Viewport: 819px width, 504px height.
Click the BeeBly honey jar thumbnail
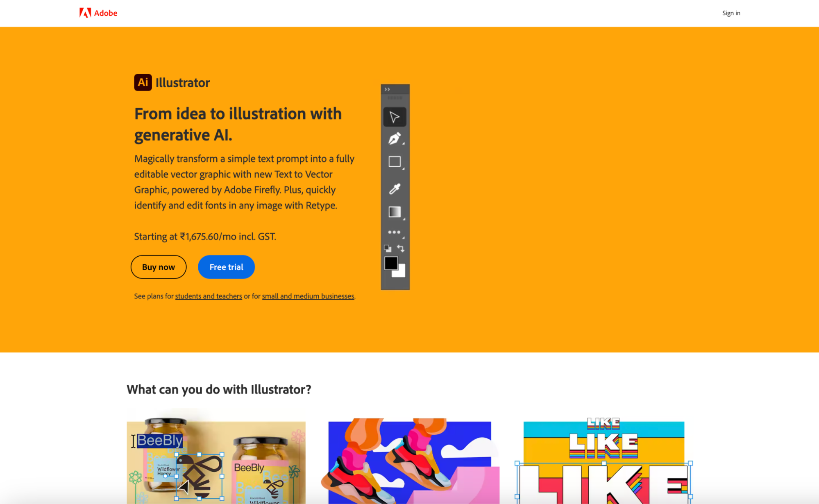pyautogui.click(x=216, y=460)
